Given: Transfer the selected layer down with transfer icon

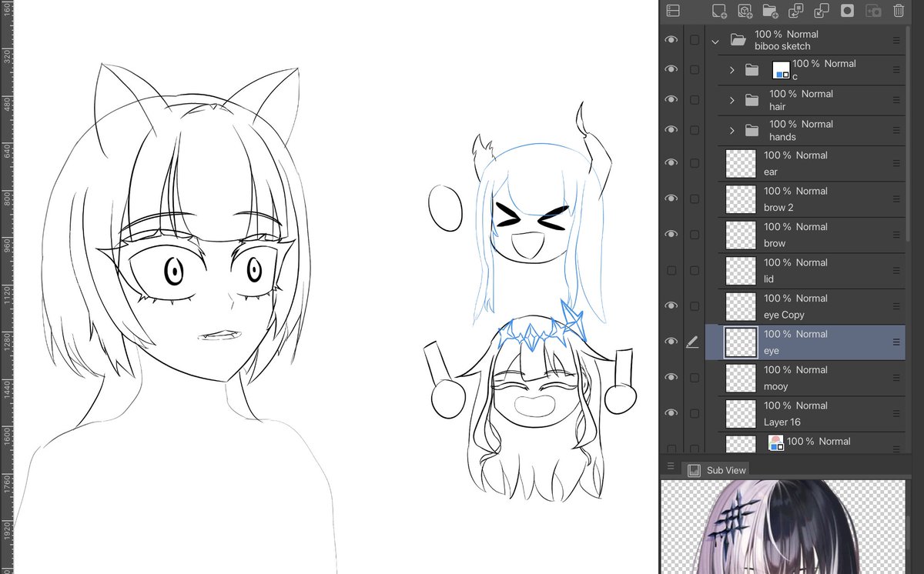Looking at the screenshot, I should click(797, 11).
